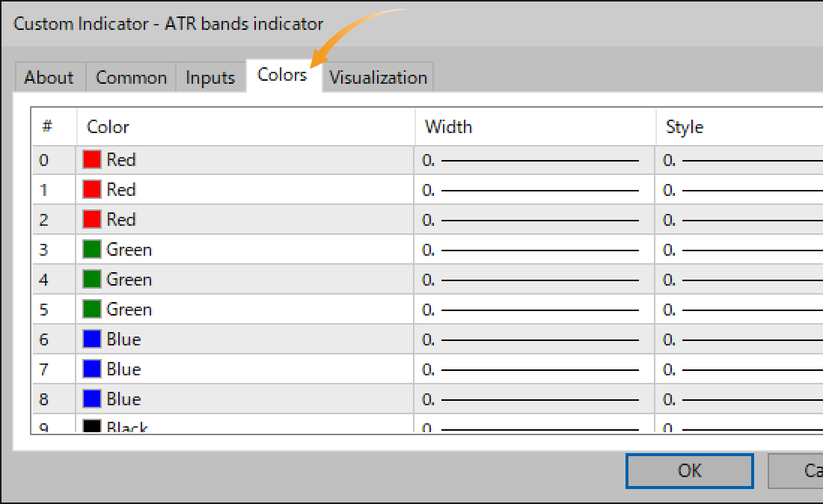Switch to the Common tab

130,77
